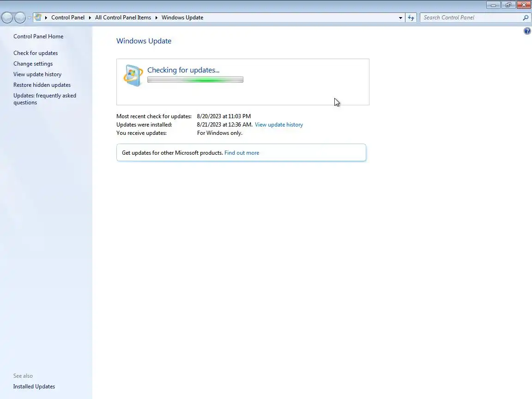Click the See also heading
This screenshot has width=532, height=399.
(x=23, y=376)
